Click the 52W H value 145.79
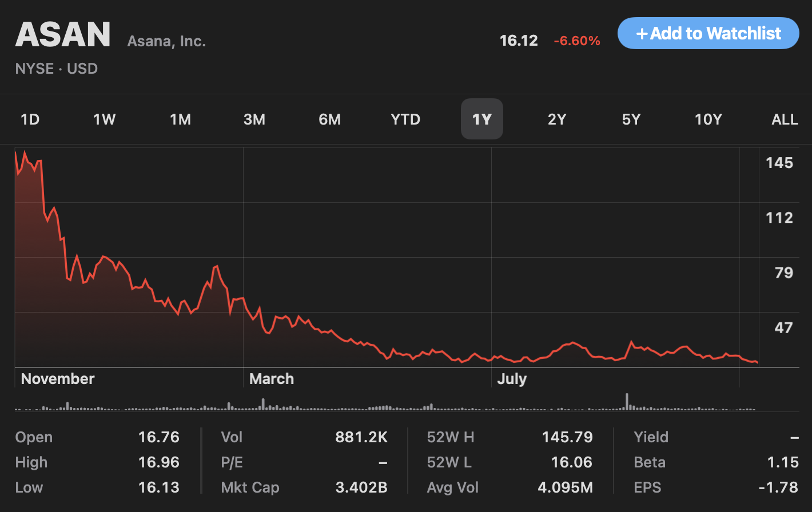Viewport: 812px width, 512px height. click(567, 437)
